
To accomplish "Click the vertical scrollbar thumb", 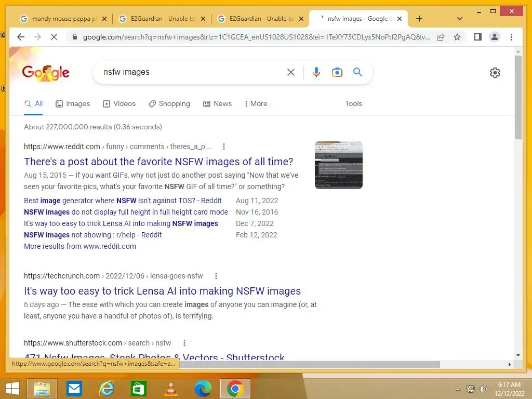I will 518,97.
